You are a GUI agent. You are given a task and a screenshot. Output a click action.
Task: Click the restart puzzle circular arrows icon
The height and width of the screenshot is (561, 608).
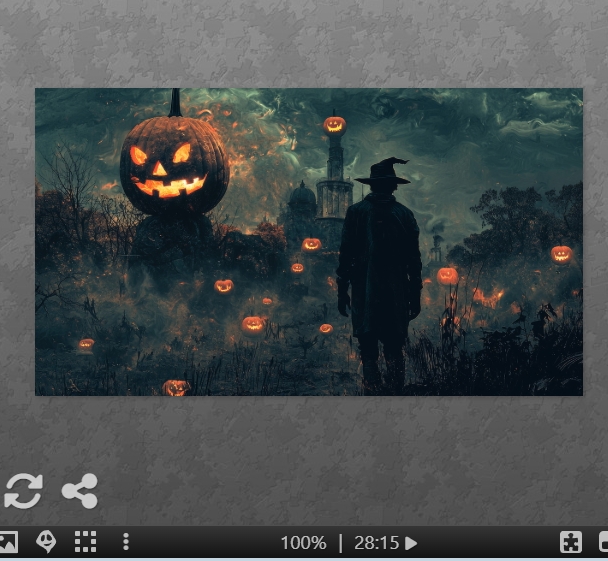pos(23,491)
